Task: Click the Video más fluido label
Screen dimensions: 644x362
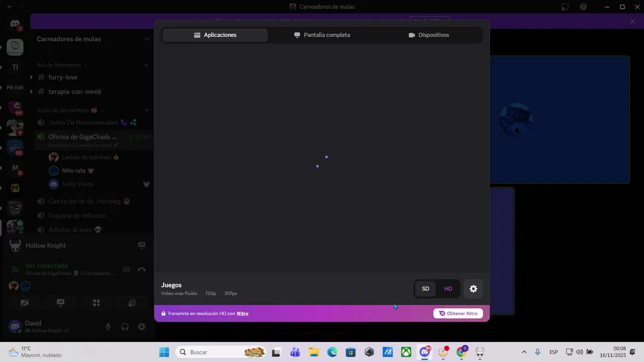Action: click(x=179, y=294)
